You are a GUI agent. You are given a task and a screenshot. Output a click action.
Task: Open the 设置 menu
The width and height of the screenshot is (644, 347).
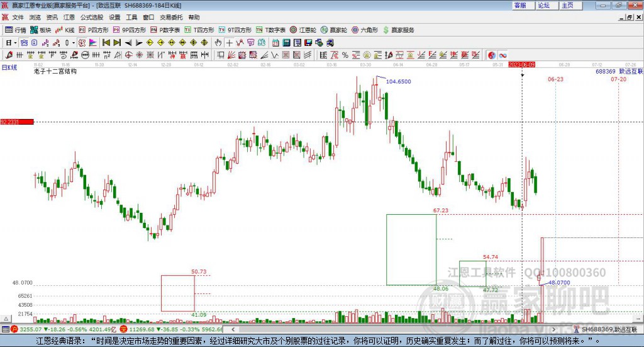114,17
